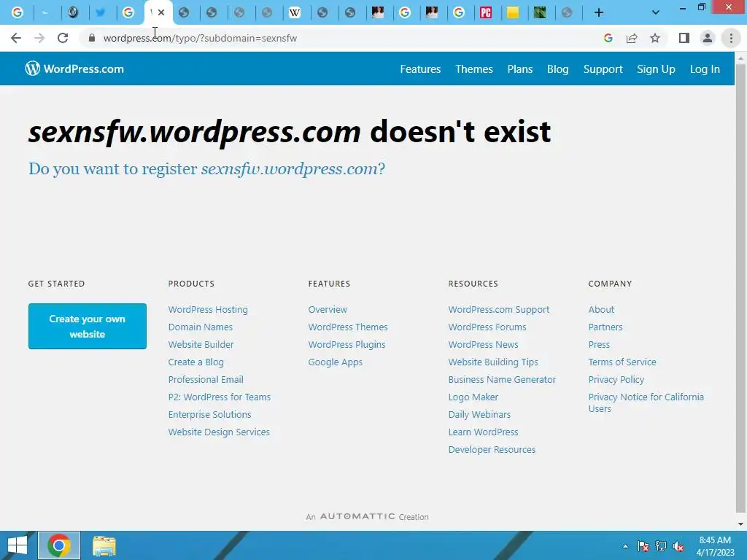Open Terms of Service link
747x560 pixels.
click(x=622, y=362)
